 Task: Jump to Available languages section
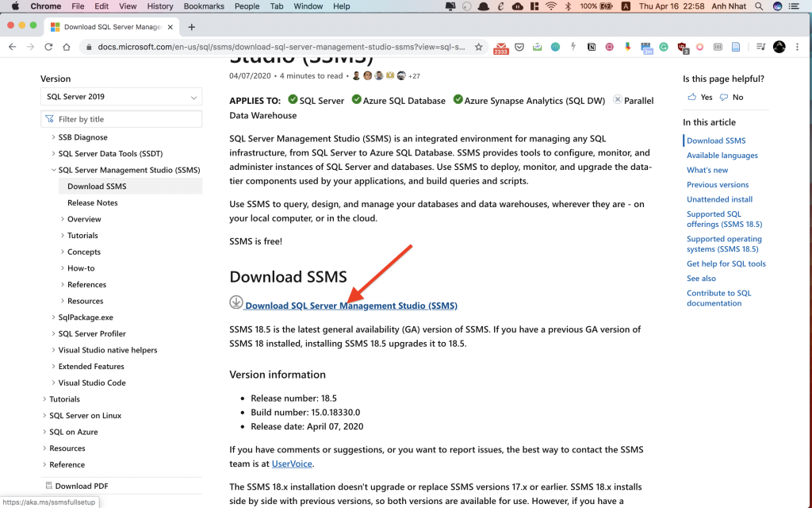tap(722, 155)
